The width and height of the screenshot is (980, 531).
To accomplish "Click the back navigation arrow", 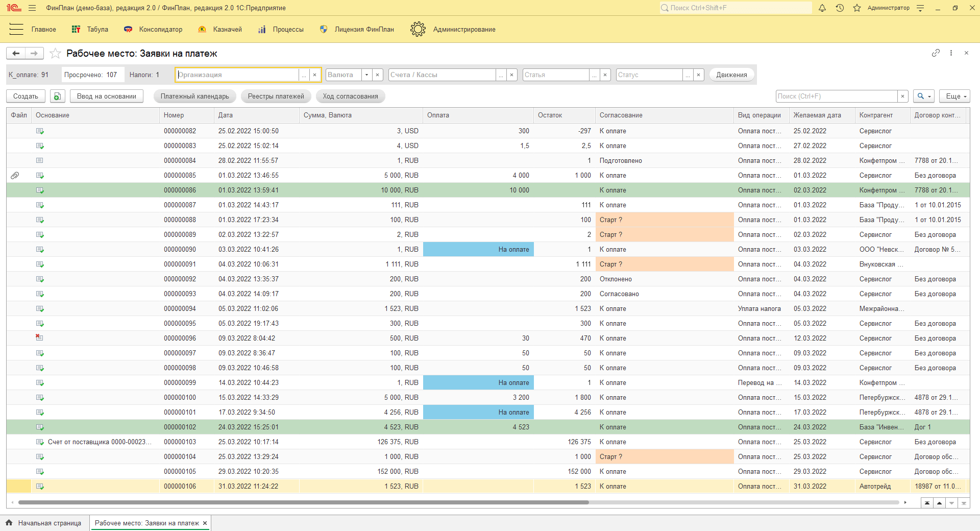I will 16,53.
